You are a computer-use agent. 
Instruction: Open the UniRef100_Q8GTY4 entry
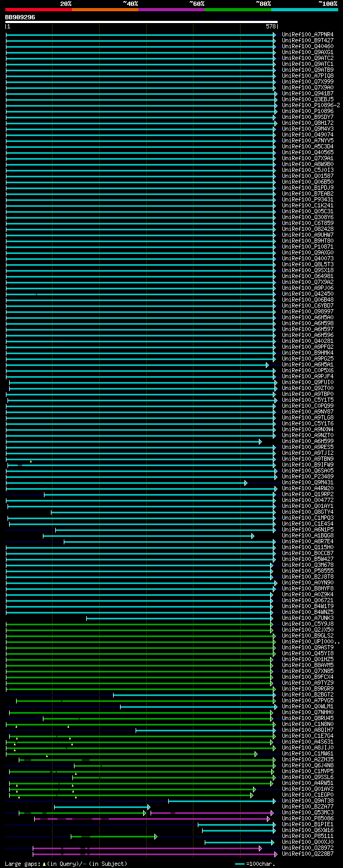point(308,512)
